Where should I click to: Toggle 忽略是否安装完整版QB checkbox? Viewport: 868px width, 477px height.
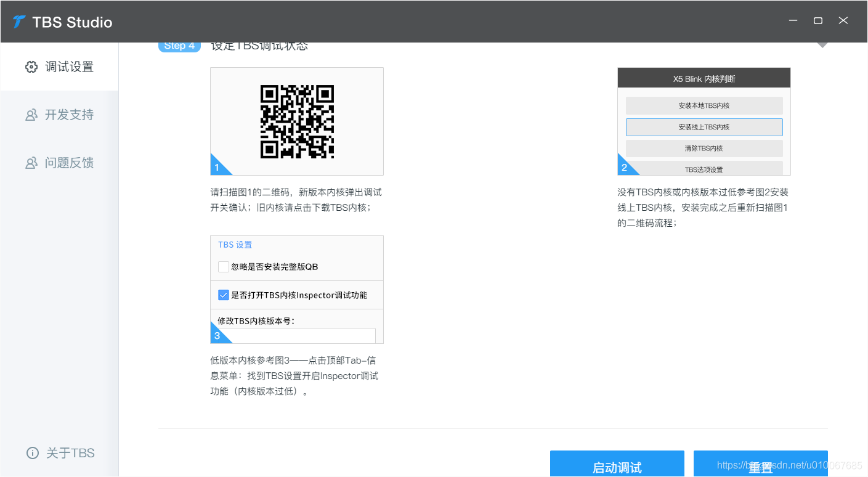point(224,267)
